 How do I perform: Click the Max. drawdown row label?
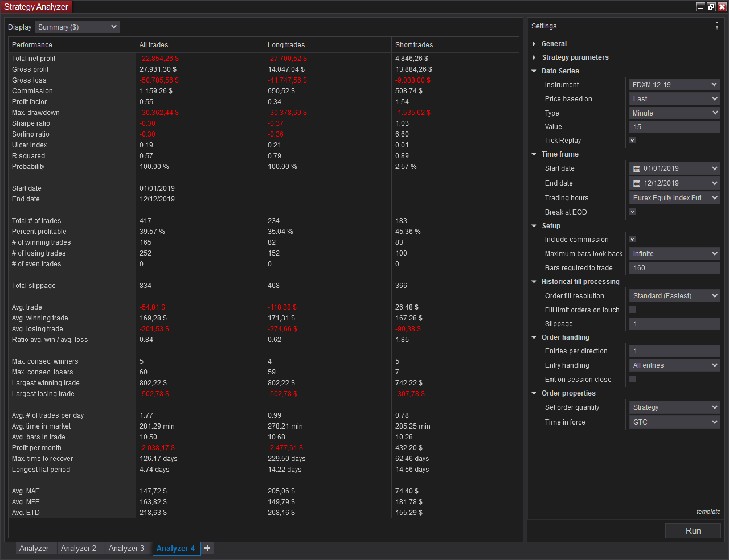point(36,113)
